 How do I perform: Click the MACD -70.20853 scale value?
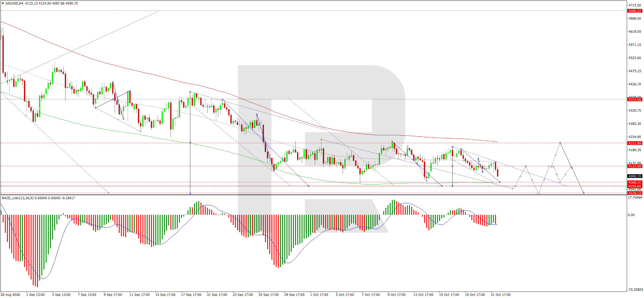pos(635,290)
